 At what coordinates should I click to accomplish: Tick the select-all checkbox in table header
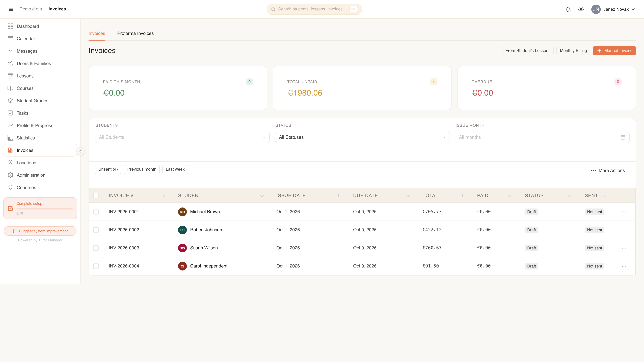[96, 195]
